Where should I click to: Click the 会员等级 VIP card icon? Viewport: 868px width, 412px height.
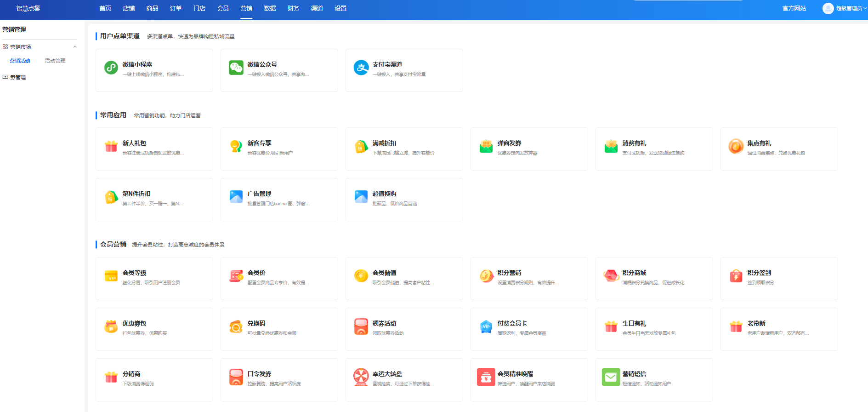(111, 276)
